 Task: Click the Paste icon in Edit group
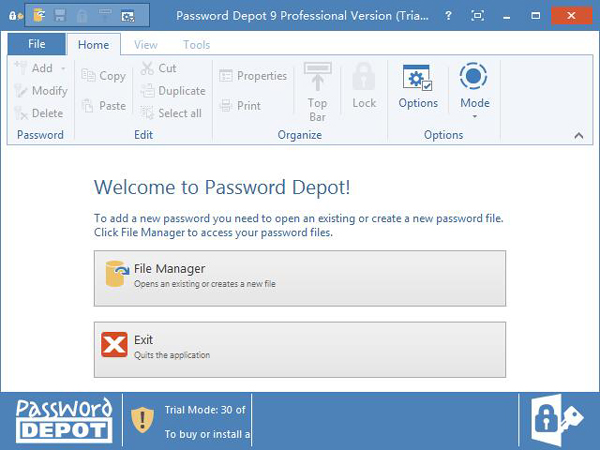[x=88, y=106]
